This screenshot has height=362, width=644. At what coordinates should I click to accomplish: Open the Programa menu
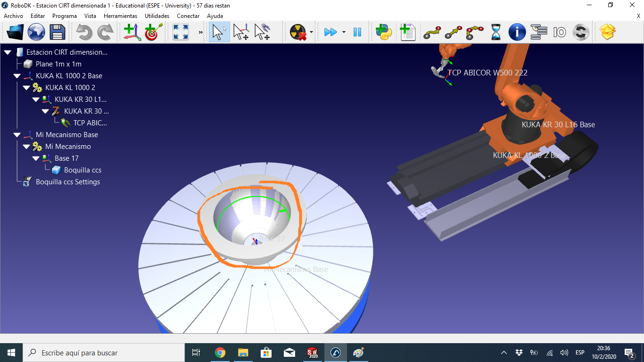pos(64,16)
